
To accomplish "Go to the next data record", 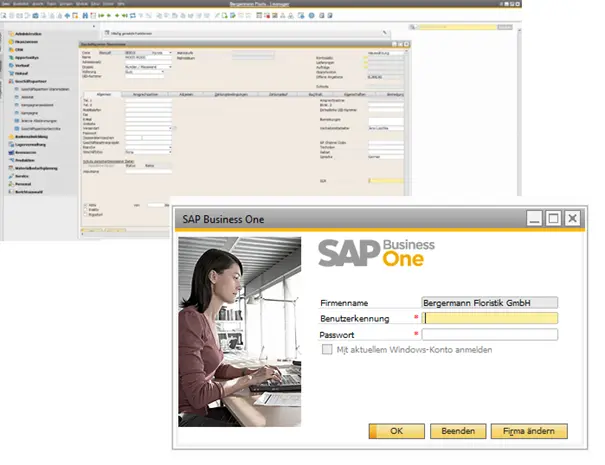I will coord(117,15).
